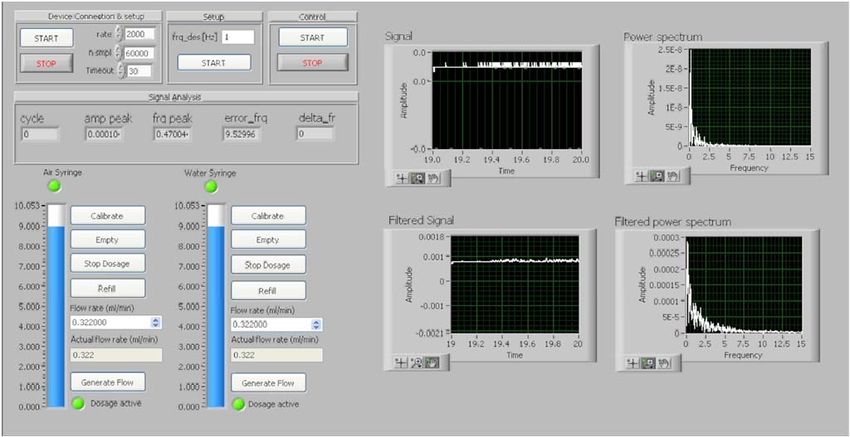The width and height of the screenshot is (850, 437).
Task: Click Water Syringe Dosage active LED
Action: [238, 404]
